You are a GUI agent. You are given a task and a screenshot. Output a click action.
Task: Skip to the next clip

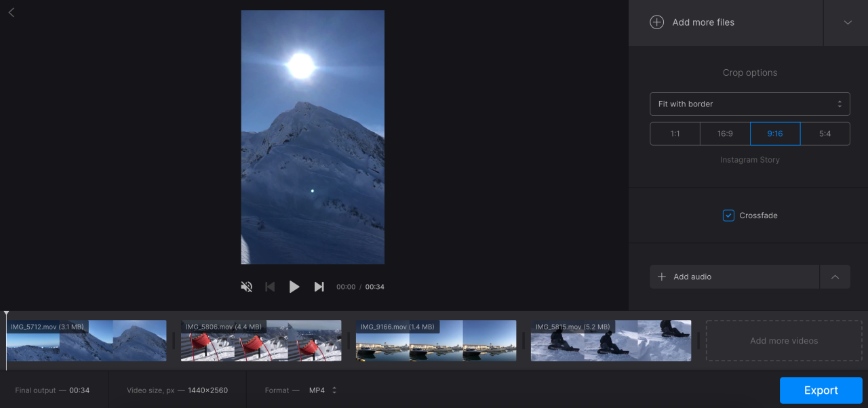[319, 287]
